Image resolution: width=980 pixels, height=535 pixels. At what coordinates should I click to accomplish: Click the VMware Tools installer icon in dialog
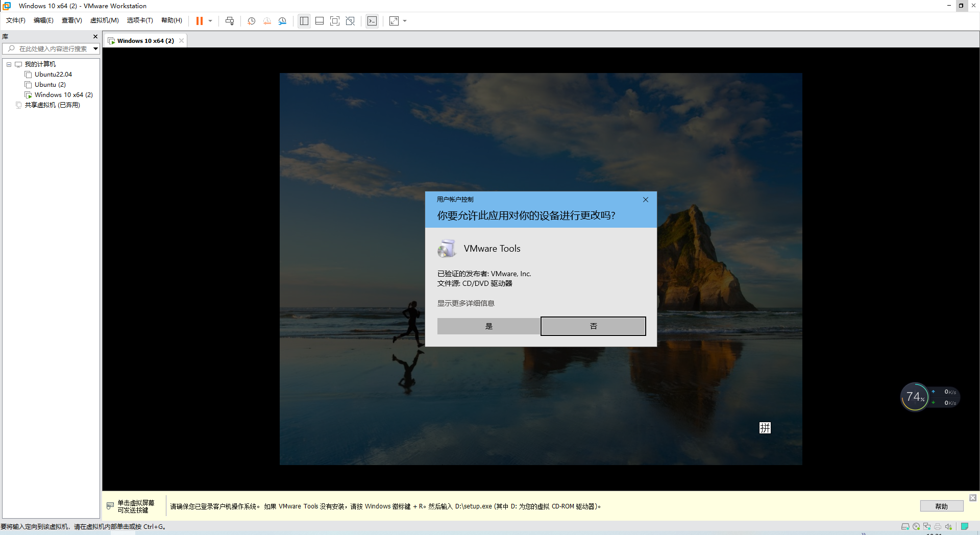(447, 249)
